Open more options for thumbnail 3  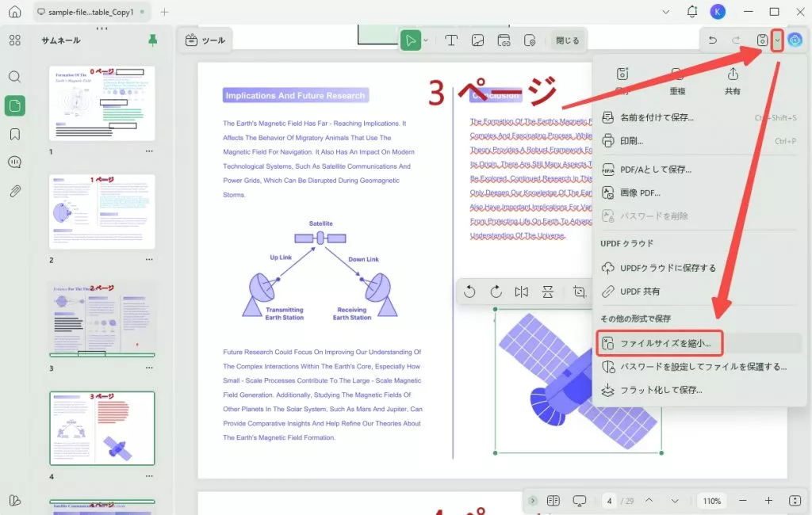pyautogui.click(x=149, y=368)
